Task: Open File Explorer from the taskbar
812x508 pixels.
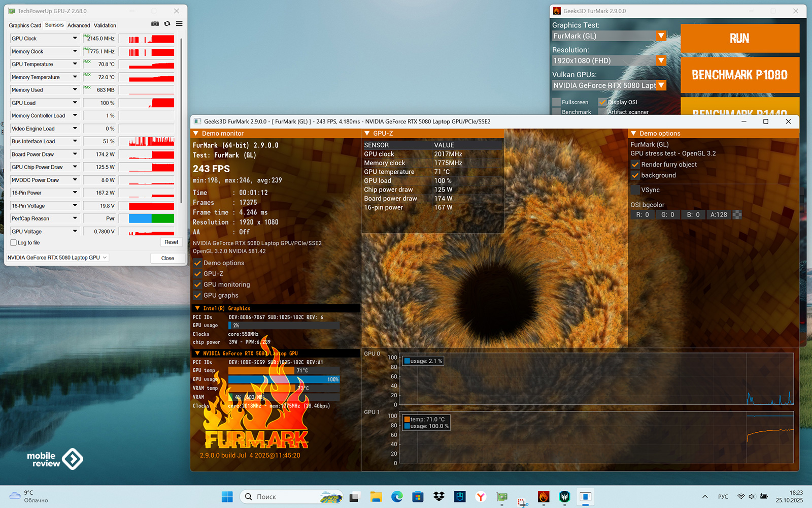Action: pos(376,497)
